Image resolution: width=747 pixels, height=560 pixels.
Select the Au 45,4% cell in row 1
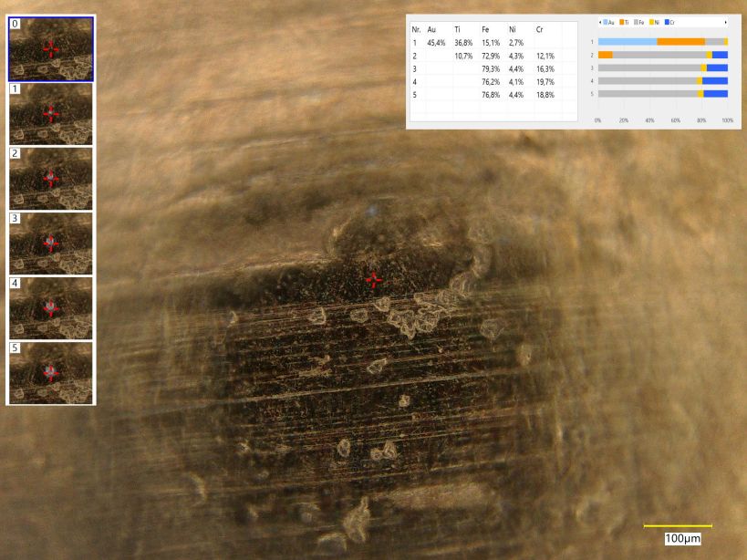(x=436, y=43)
